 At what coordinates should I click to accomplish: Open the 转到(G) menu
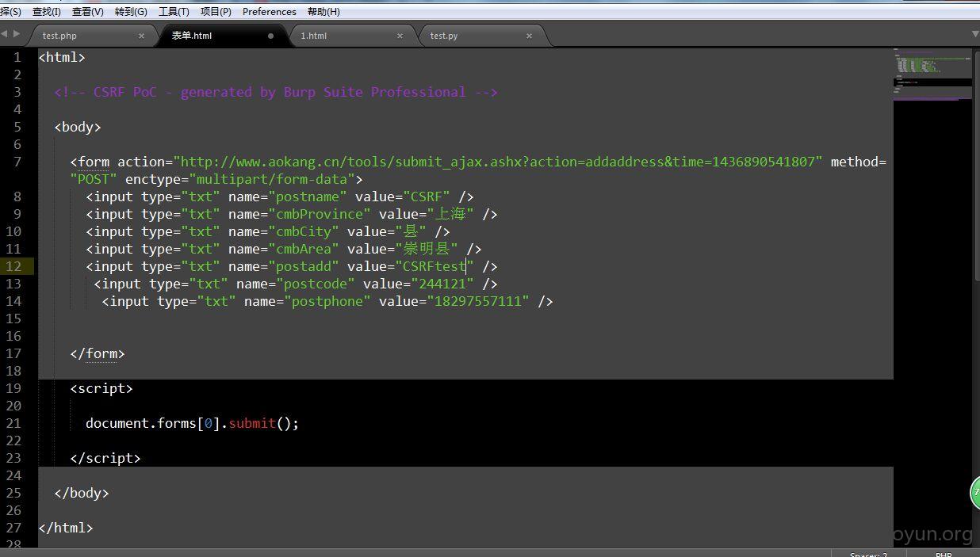click(131, 11)
